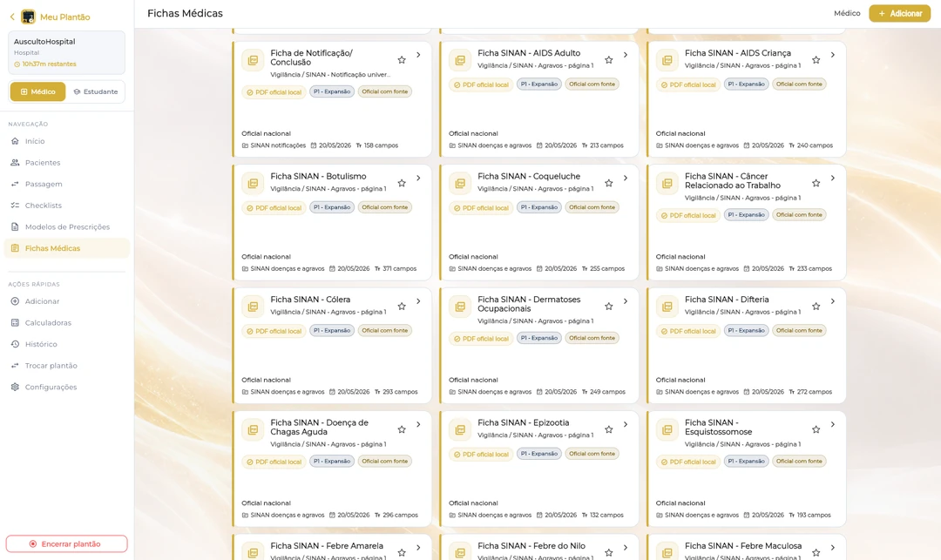
Task: Open the Fichas Médicas section
Action: click(x=66, y=248)
